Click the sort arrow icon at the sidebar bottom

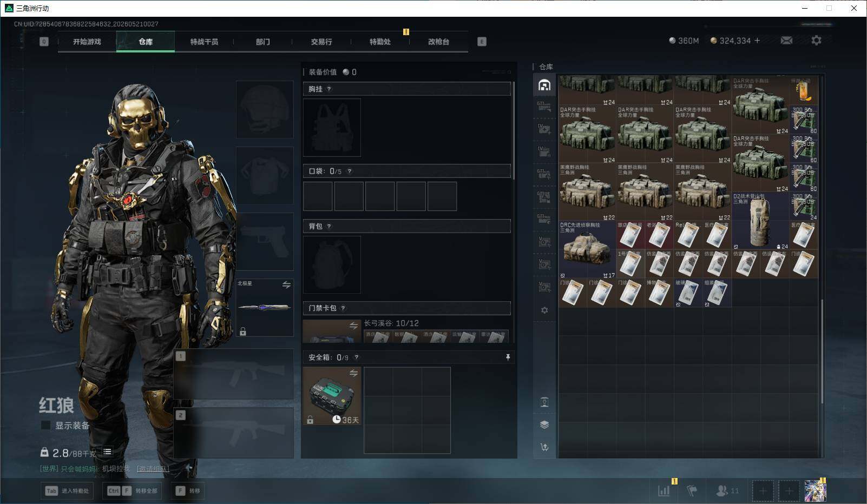pos(544,447)
